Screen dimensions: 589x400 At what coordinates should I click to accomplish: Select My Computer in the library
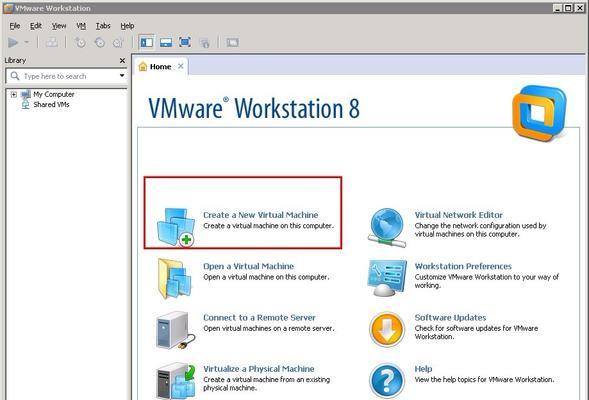[54, 94]
